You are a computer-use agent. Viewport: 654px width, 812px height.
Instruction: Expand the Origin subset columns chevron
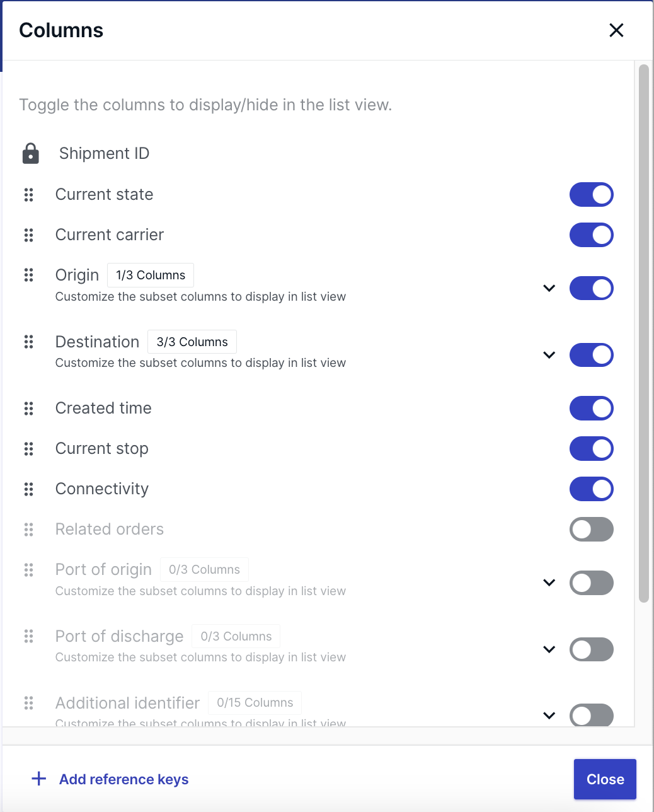coord(549,288)
